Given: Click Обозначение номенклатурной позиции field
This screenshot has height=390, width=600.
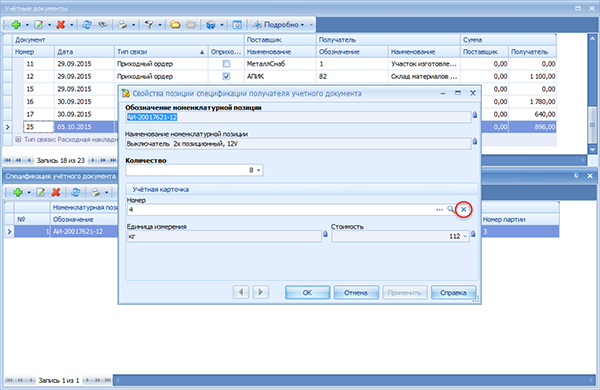Looking at the screenshot, I should pyautogui.click(x=298, y=117).
